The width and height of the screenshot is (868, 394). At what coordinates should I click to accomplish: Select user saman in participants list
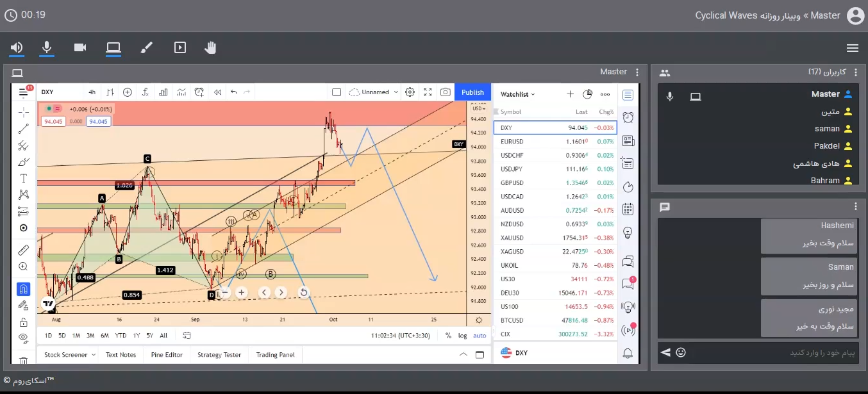(827, 129)
